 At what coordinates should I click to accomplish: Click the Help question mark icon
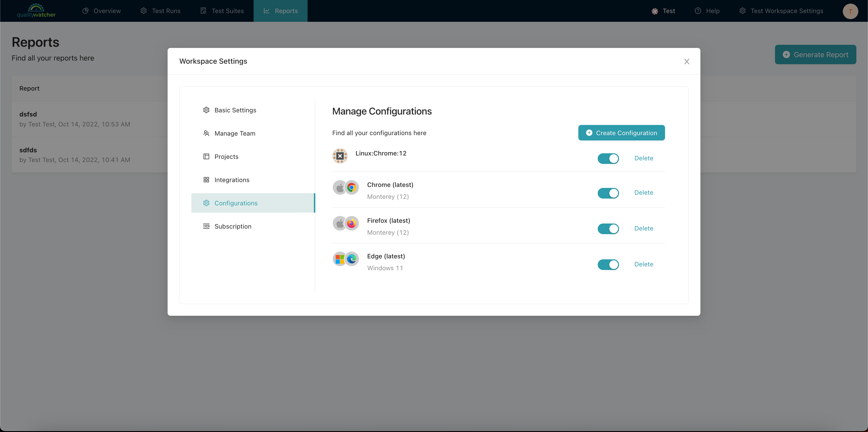tap(698, 11)
